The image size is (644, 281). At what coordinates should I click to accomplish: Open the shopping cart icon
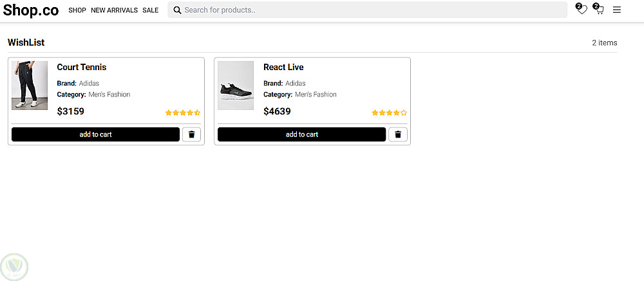[599, 9]
